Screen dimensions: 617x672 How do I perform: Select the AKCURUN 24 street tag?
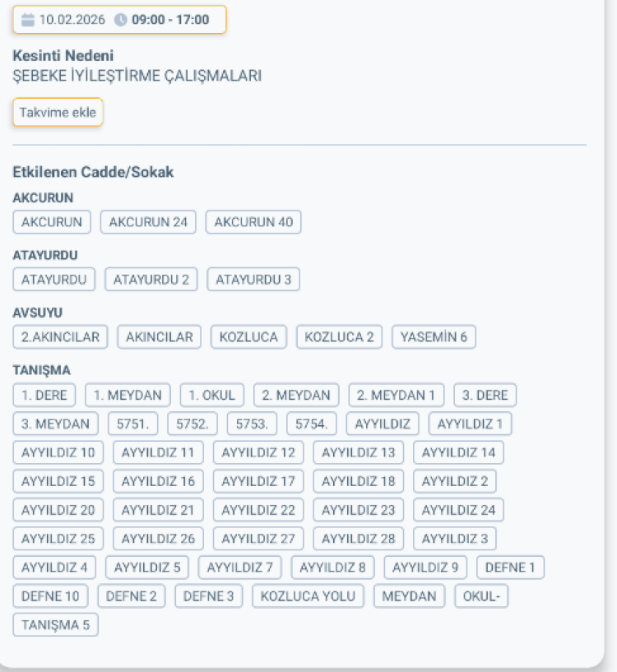pyautogui.click(x=148, y=222)
